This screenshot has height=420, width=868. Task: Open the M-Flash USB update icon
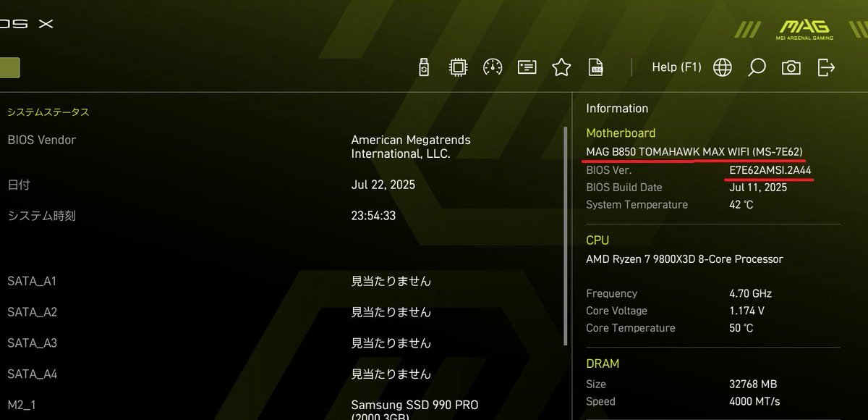tap(425, 67)
